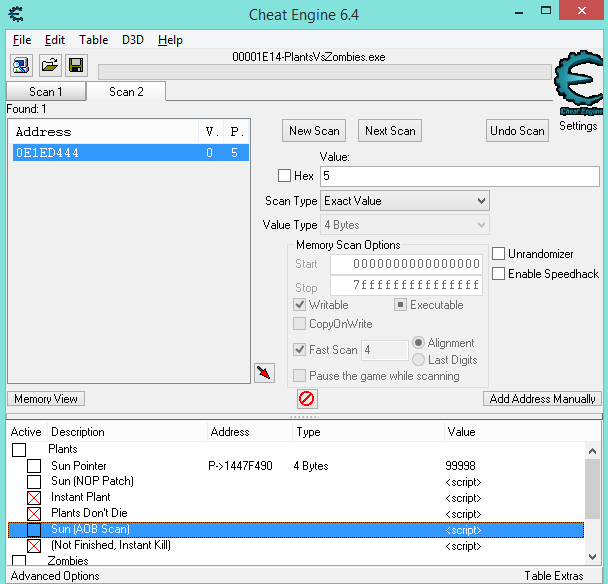The image size is (608, 584).
Task: Click the Add Address Manually button
Action: (543, 399)
